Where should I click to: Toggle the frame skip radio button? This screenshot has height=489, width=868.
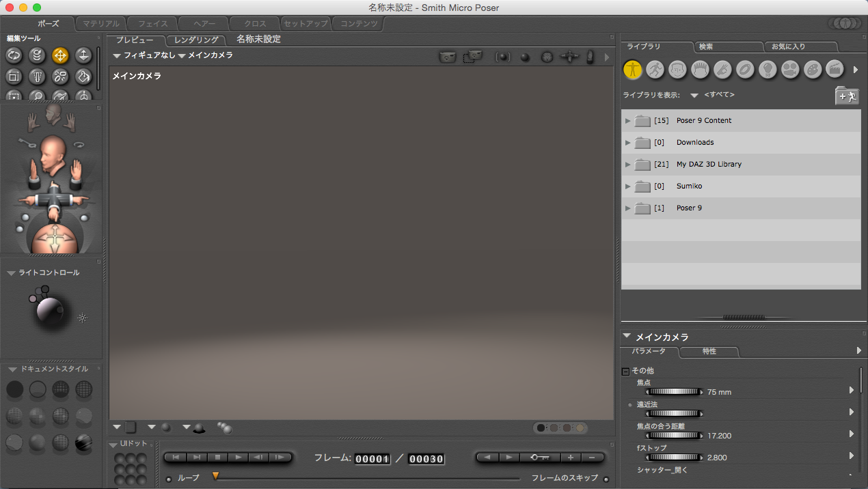[606, 479]
